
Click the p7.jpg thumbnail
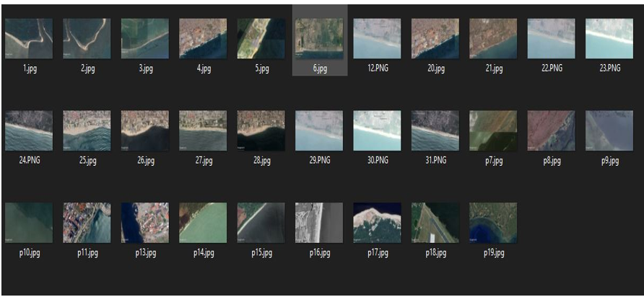pyautogui.click(x=493, y=130)
